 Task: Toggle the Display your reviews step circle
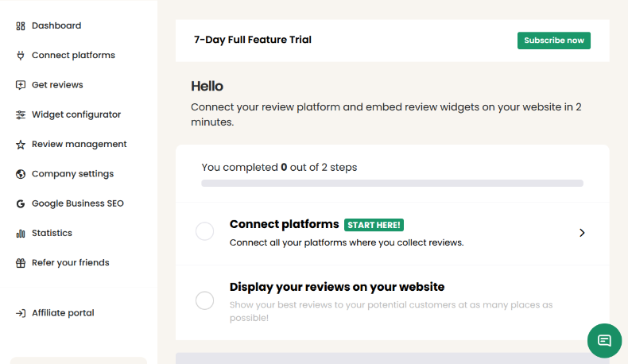(x=204, y=300)
